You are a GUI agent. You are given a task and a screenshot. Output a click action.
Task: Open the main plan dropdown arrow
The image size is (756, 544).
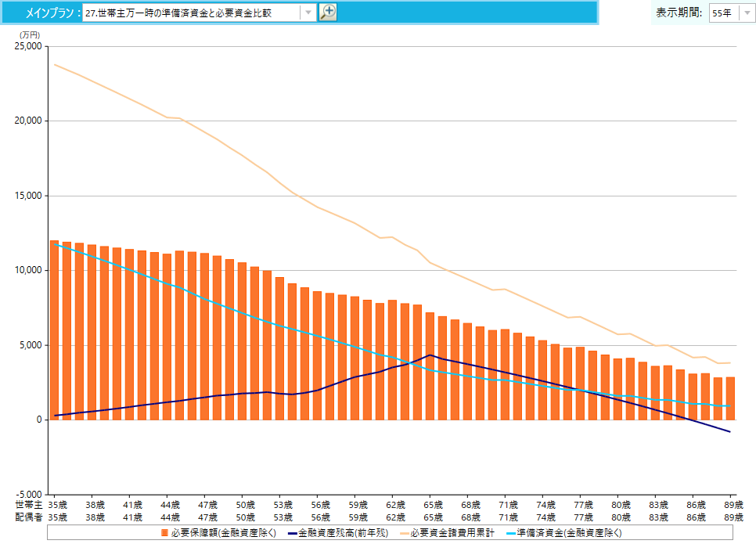coord(308,13)
